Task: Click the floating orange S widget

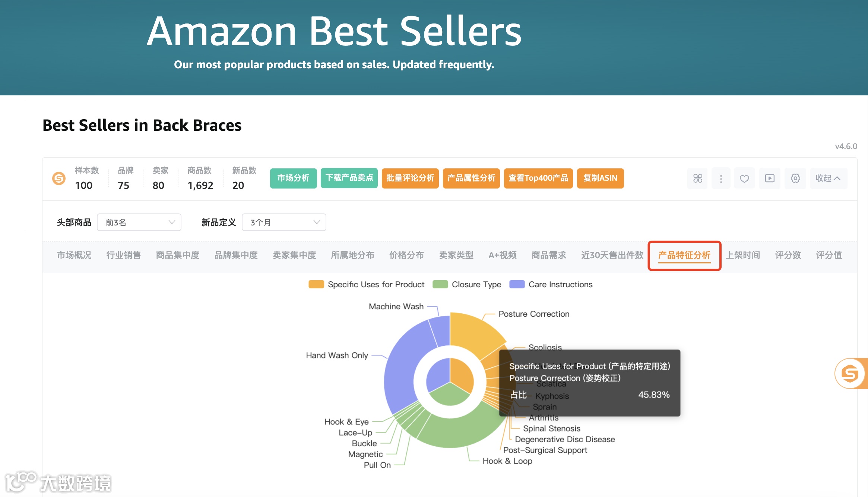Action: click(850, 373)
